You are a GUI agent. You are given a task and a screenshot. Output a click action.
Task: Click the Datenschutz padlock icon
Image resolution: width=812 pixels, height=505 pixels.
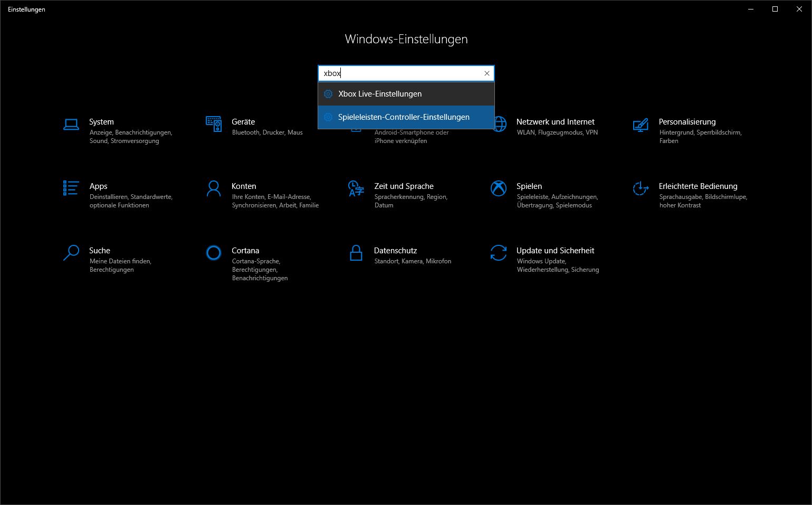pyautogui.click(x=356, y=253)
